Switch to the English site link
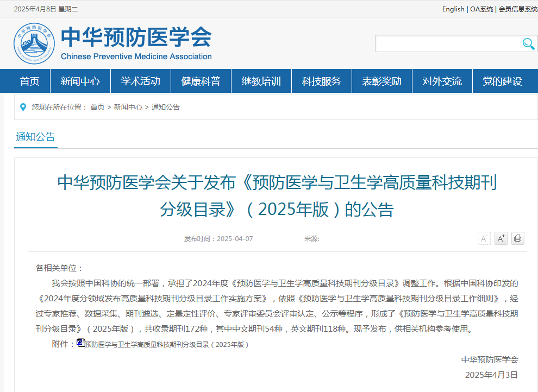This screenshot has height=392, width=538. tap(453, 9)
